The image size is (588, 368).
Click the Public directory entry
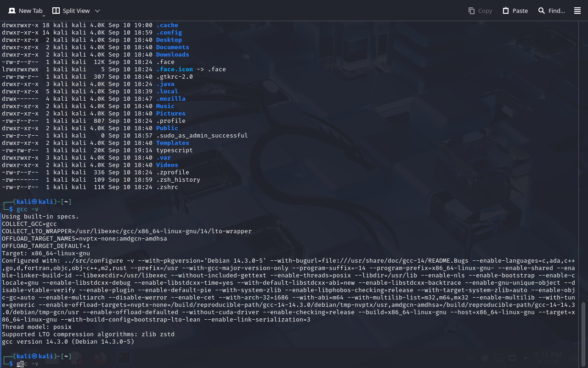167,128
